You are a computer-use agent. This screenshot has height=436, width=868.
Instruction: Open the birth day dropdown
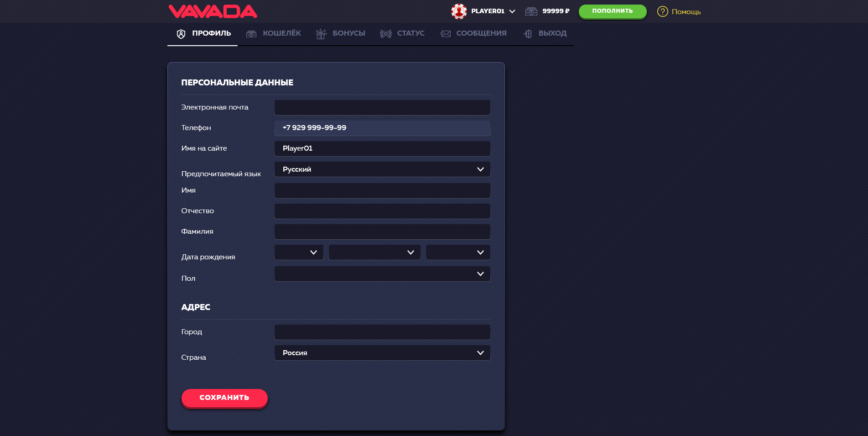[299, 252]
